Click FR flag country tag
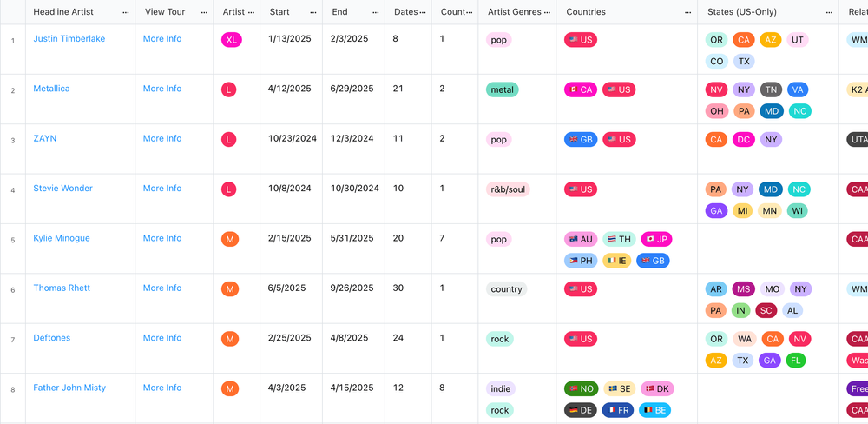 pos(618,410)
